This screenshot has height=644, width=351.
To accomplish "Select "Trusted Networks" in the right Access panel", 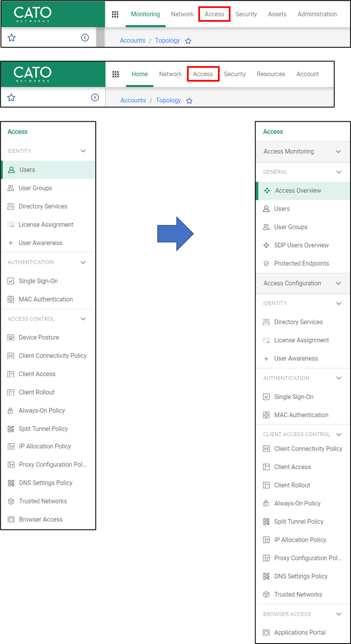I will (303, 595).
